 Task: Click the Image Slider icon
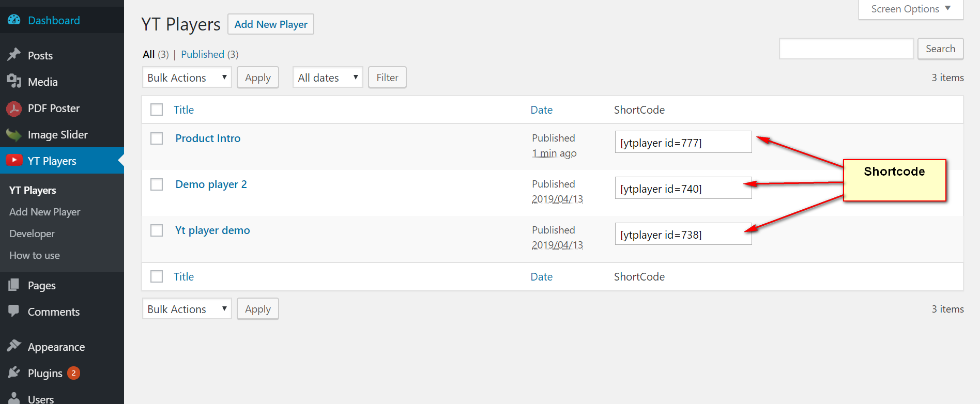pos(14,135)
